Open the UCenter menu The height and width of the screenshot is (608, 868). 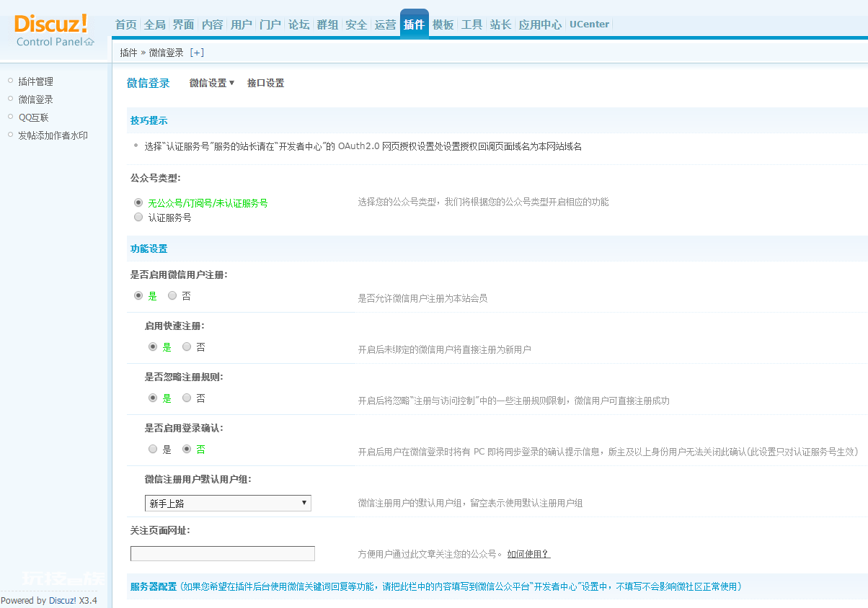(590, 24)
